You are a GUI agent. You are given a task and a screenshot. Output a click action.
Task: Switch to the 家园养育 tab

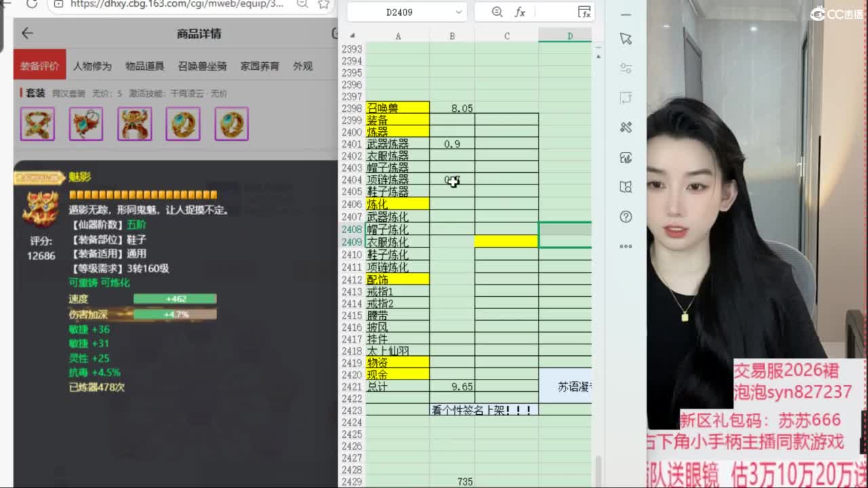[260, 66]
